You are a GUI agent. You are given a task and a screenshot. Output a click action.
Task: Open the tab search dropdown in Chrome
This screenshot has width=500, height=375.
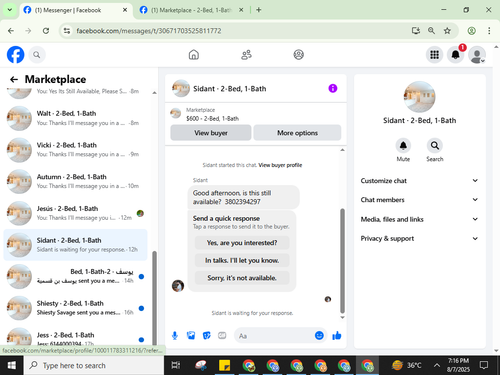(10, 10)
